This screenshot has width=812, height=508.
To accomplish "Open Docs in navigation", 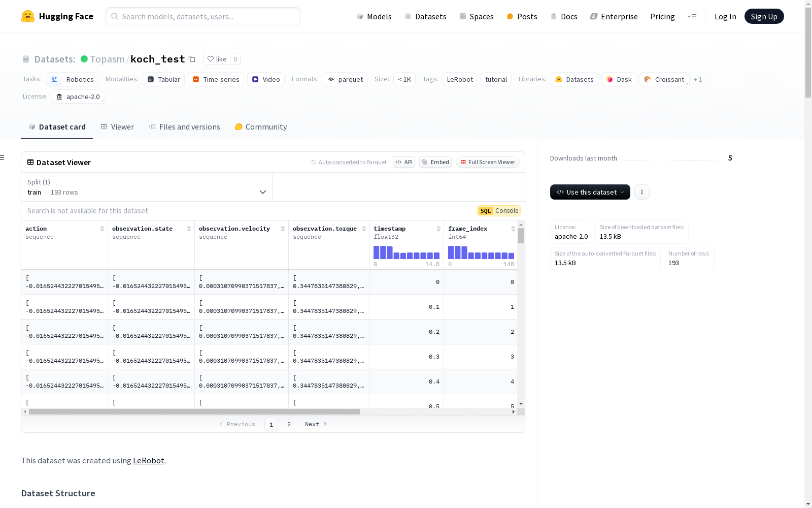I will (x=564, y=16).
